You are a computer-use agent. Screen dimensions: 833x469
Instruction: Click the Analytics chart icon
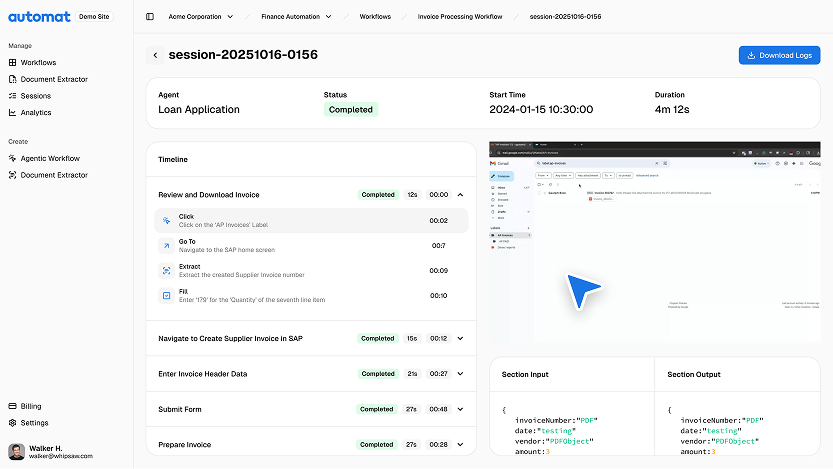pos(12,113)
